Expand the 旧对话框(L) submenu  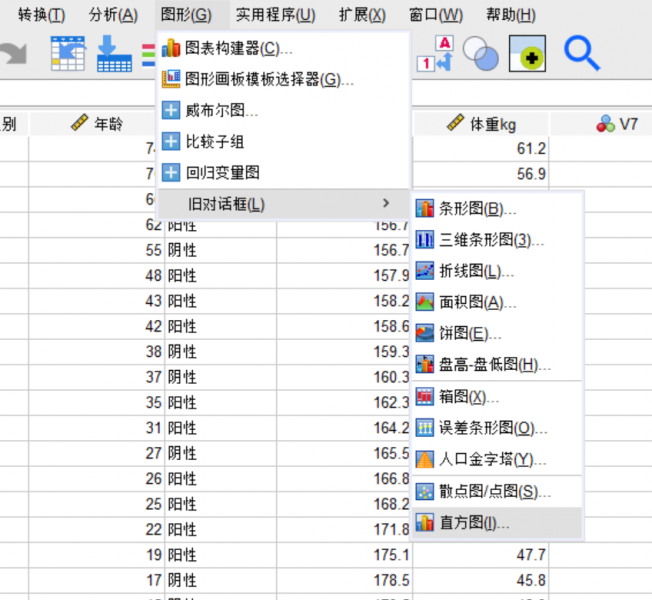click(x=284, y=204)
